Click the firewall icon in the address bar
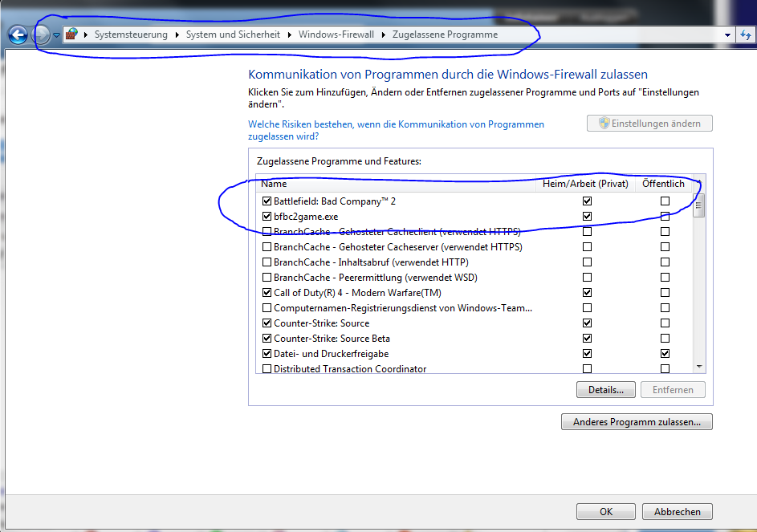This screenshot has width=757, height=532. [x=72, y=35]
